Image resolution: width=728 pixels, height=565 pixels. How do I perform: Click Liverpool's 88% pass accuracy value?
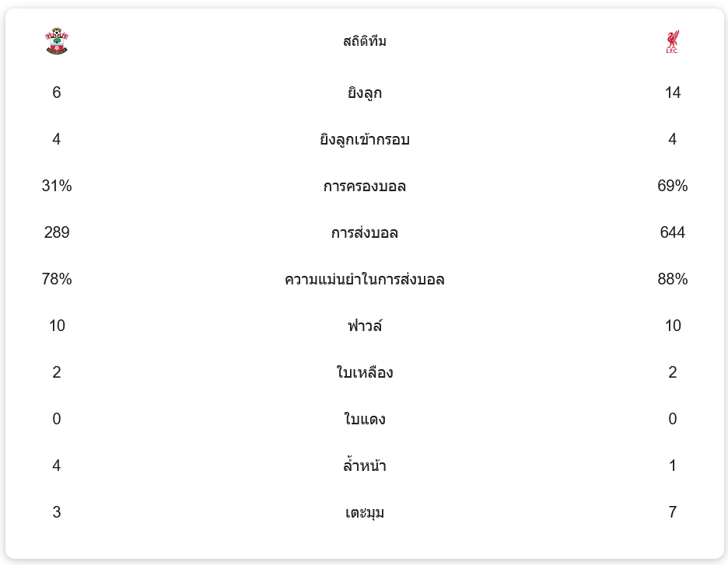pos(673,279)
